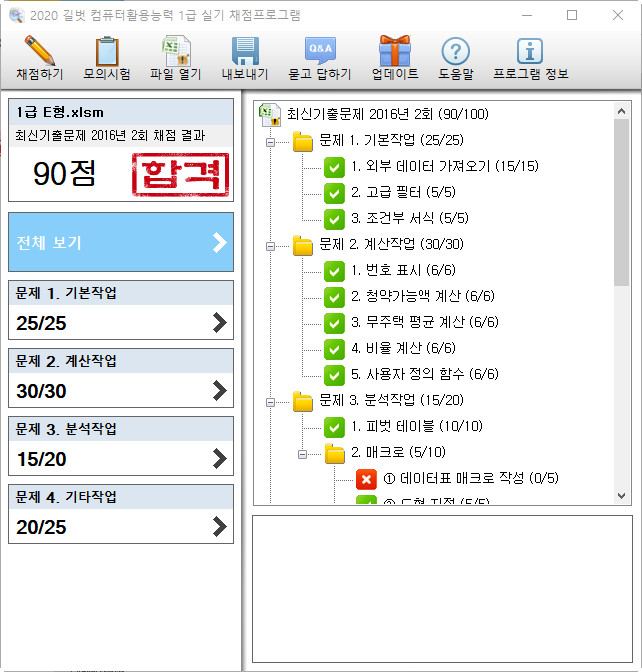642x672 pixels.
Task: Click the 프로그램 정보 info icon
Action: coord(530,51)
